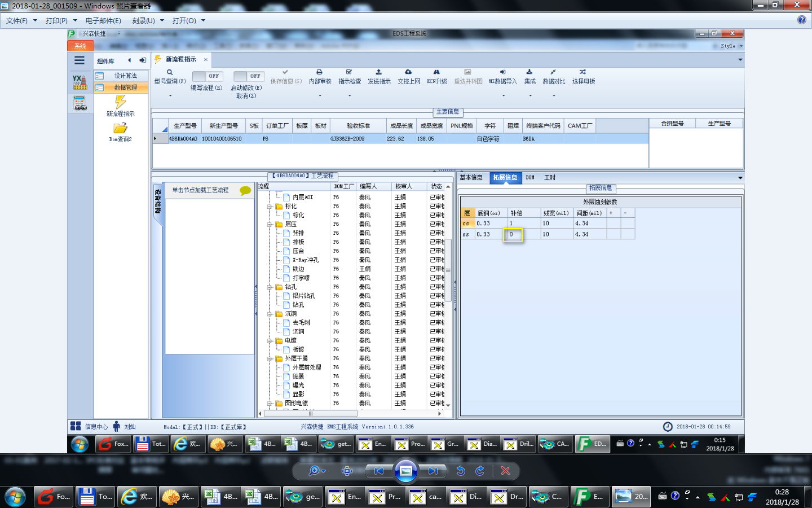
Task: Open the Style dropdown
Action: point(731,46)
